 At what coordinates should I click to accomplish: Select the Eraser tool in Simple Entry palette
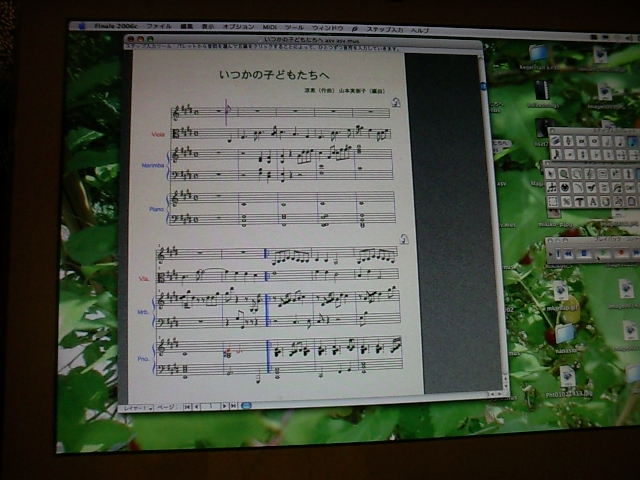click(x=555, y=141)
